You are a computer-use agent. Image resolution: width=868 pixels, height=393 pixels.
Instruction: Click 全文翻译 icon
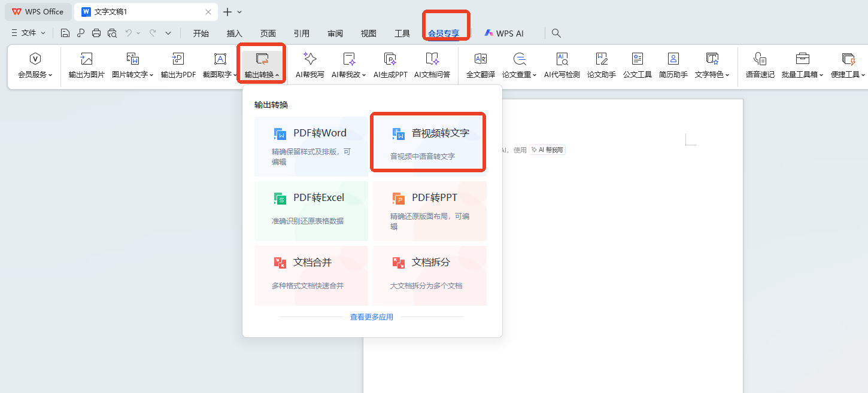[x=481, y=59]
